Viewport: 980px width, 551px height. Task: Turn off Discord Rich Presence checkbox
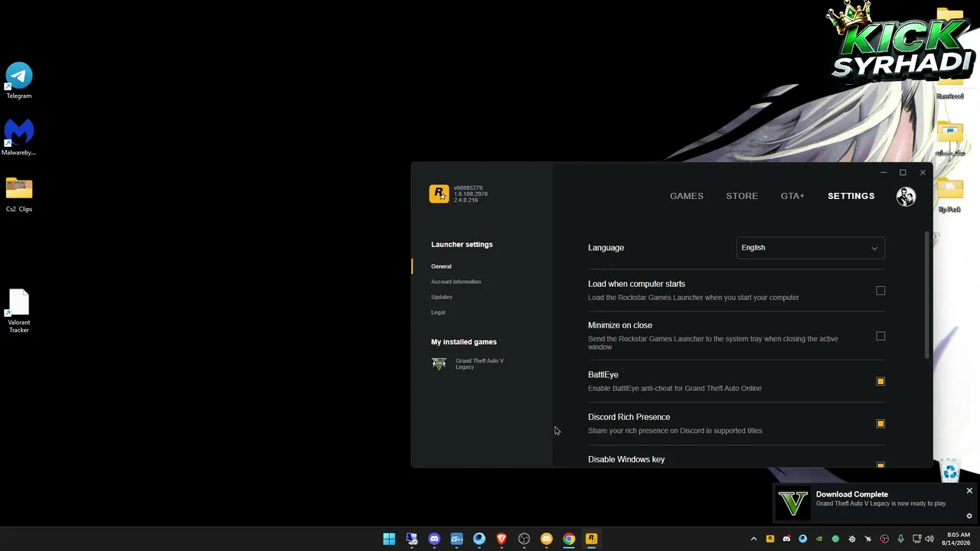[x=880, y=423]
